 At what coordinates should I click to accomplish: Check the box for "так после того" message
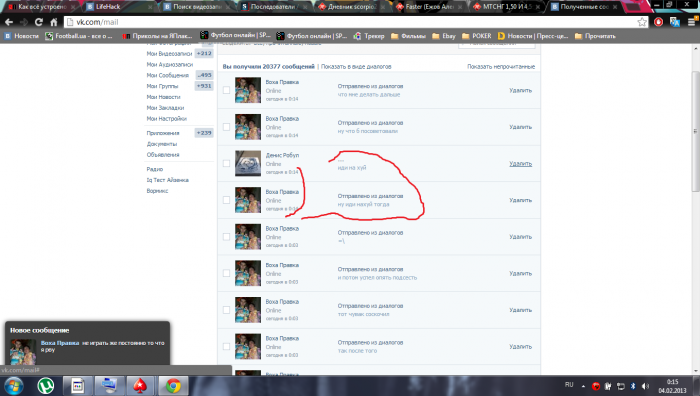[226, 346]
